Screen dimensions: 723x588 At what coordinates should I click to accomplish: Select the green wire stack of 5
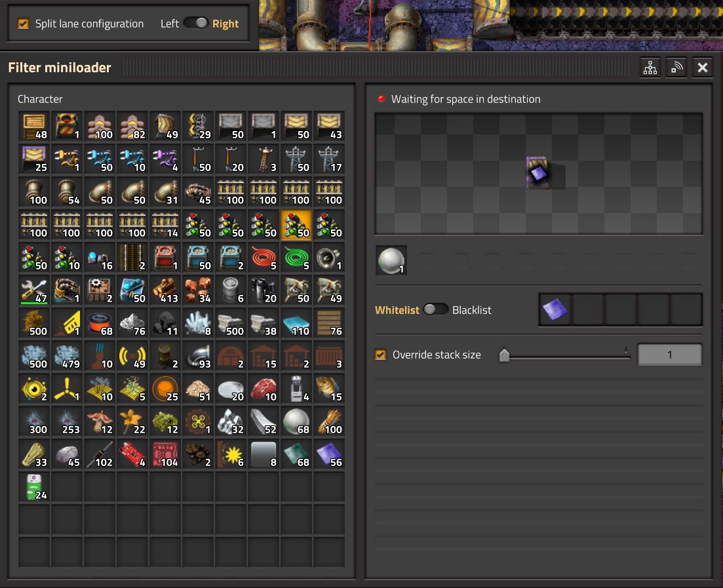(296, 258)
